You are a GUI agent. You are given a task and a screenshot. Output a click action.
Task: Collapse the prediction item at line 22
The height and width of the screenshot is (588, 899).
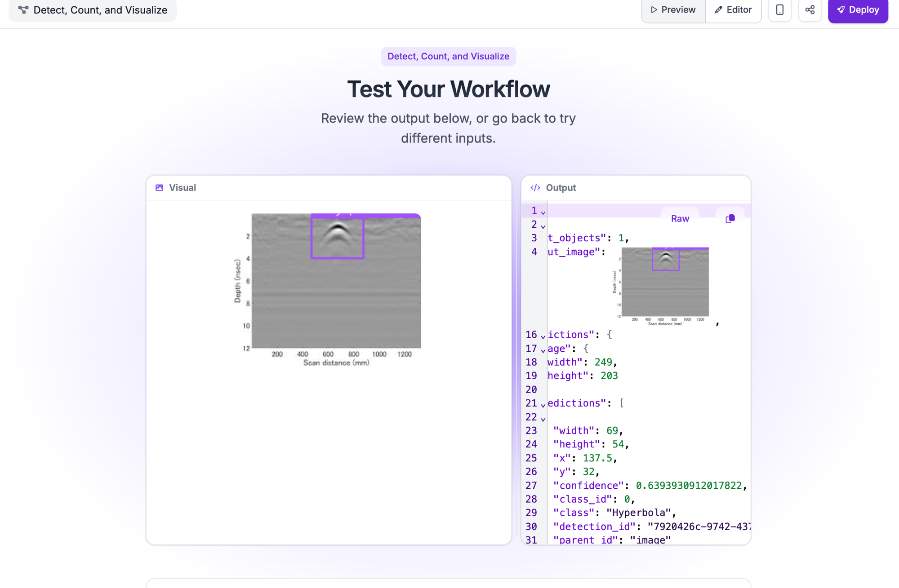click(x=543, y=419)
